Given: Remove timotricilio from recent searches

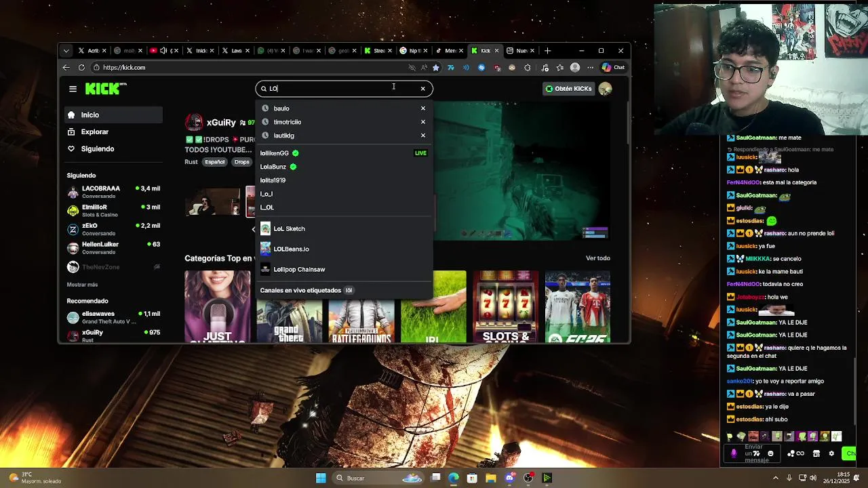Looking at the screenshot, I should point(422,122).
